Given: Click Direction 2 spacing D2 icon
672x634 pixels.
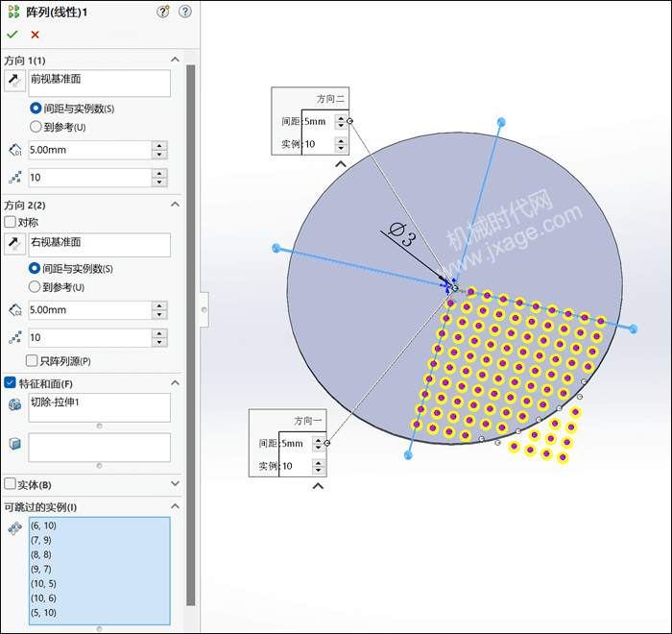Looking at the screenshot, I should 15,310.
